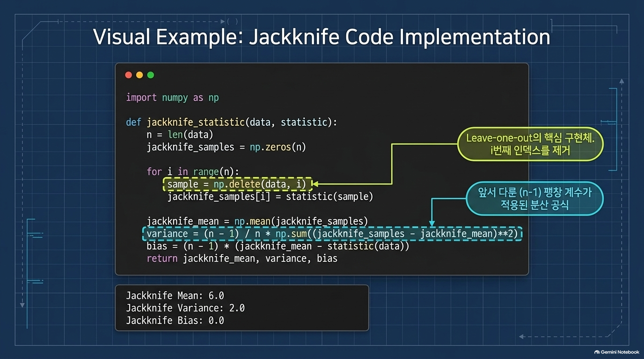Screen dimensions: 644x359
Task: Click the "return jackknife_mean, variance, bias" line
Action: [242, 258]
